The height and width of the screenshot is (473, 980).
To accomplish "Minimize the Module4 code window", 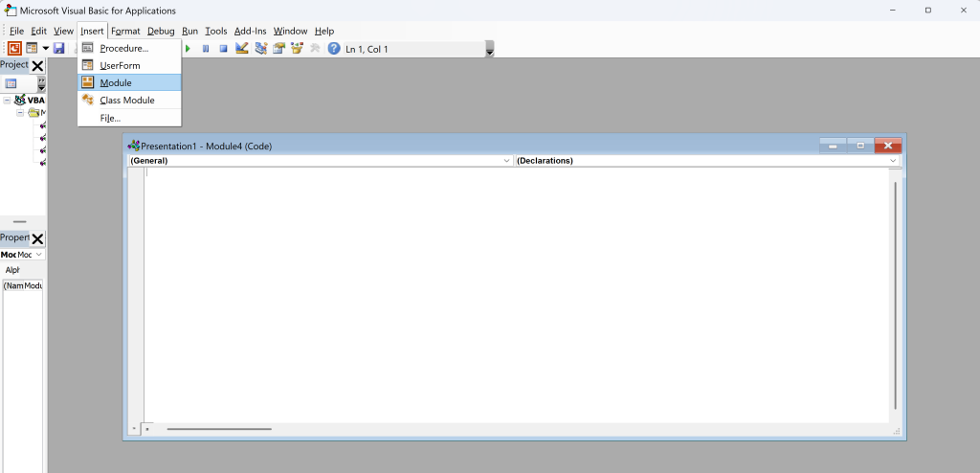I will point(833,146).
